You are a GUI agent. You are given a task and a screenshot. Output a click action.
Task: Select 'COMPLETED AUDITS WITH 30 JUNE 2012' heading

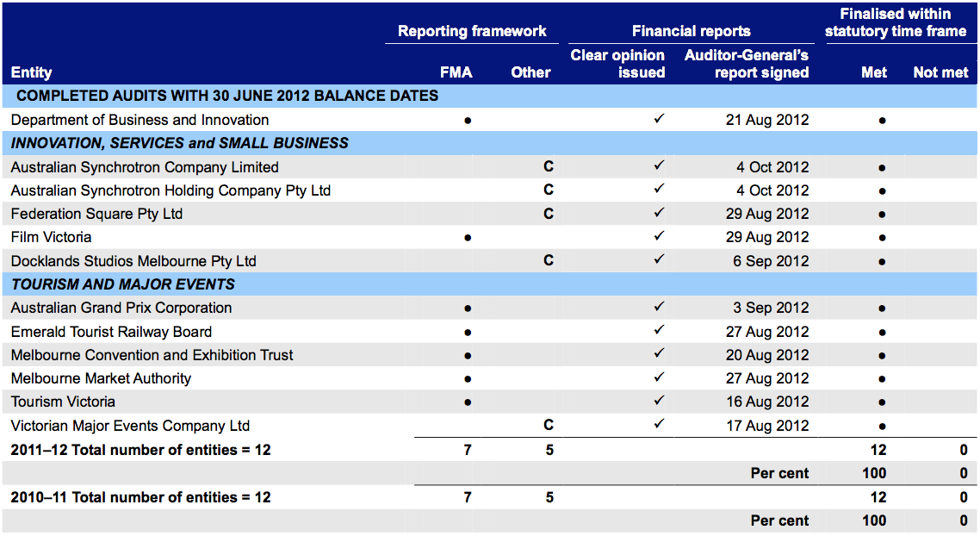[x=227, y=96]
